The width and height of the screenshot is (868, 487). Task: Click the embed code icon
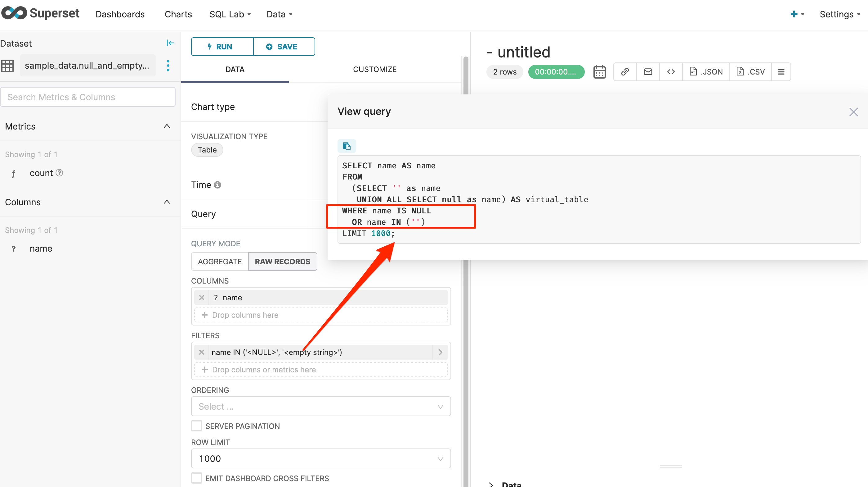tap(670, 71)
